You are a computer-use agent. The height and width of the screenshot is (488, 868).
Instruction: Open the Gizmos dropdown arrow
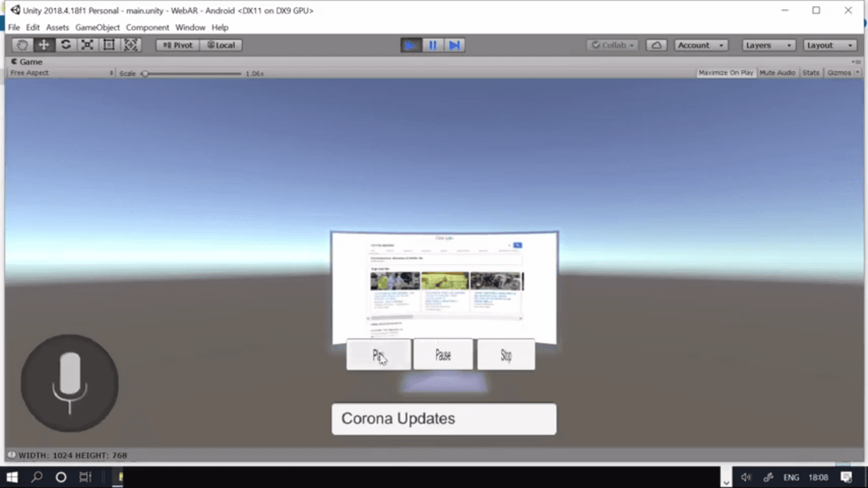[858, 73]
